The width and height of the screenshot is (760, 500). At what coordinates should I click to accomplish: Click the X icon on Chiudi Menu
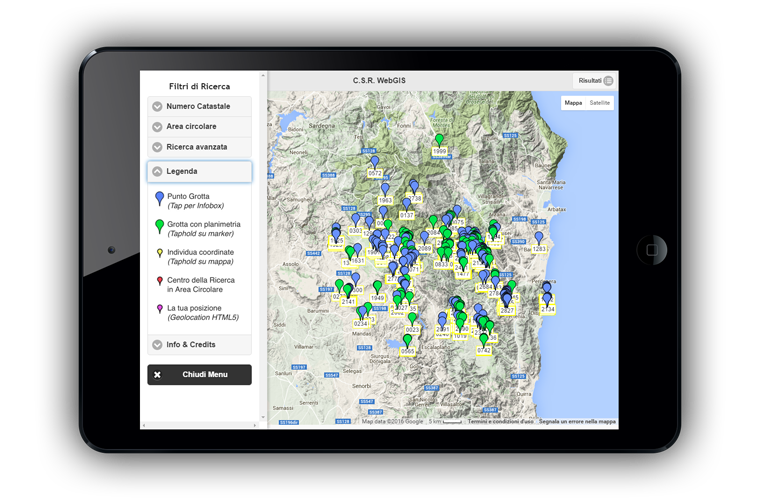pyautogui.click(x=157, y=375)
